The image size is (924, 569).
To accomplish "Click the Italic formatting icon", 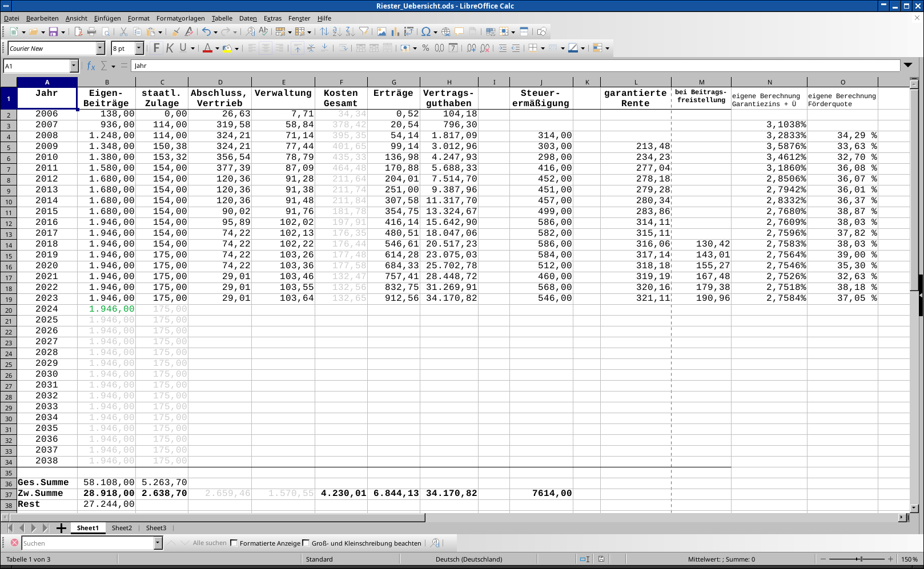I will pos(170,49).
